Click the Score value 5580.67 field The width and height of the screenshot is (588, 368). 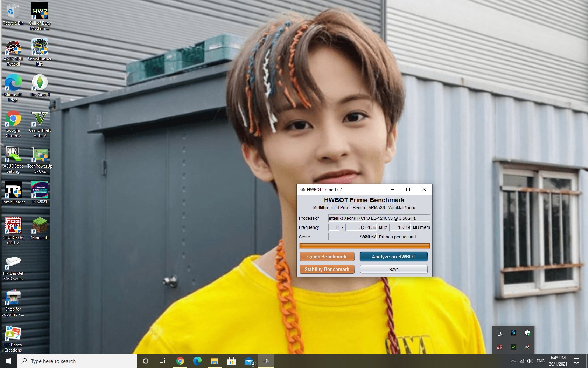(352, 237)
